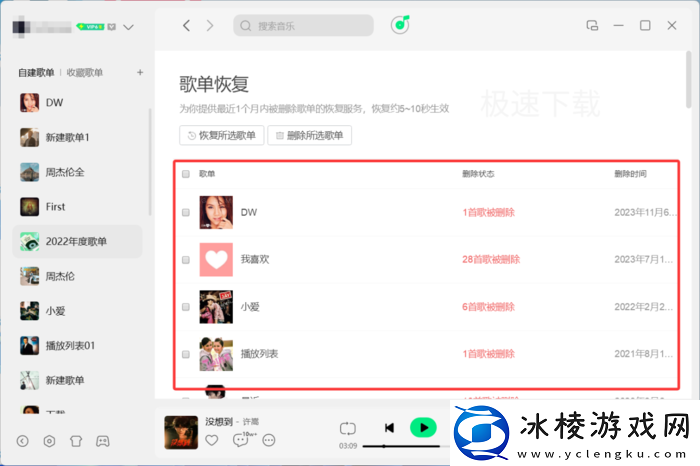Screen dimensions: 700x466
Task: Click in the search music field
Action: click(303, 25)
